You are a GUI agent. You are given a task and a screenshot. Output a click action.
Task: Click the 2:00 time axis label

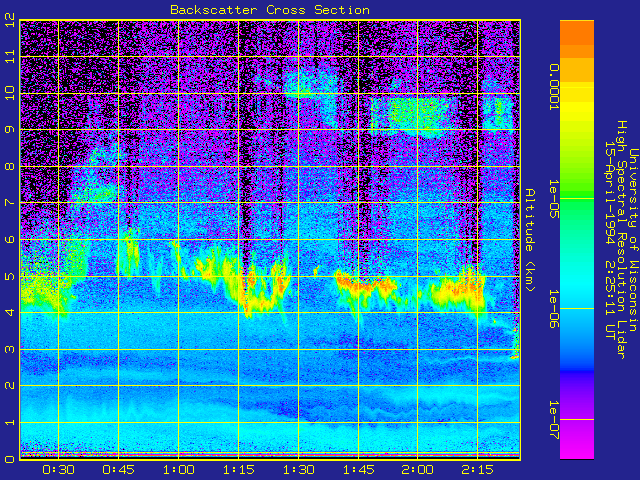[418, 470]
